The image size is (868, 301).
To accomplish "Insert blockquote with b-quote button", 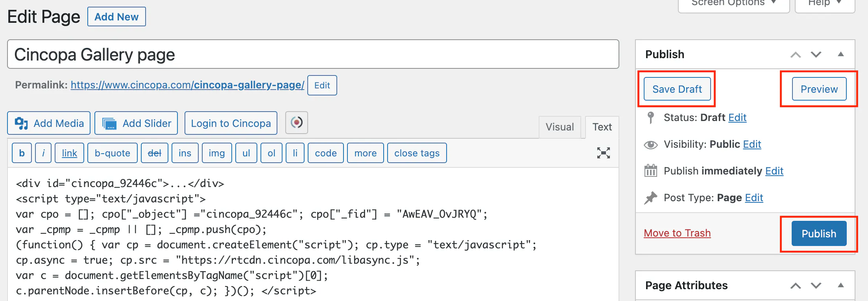I will coord(112,153).
